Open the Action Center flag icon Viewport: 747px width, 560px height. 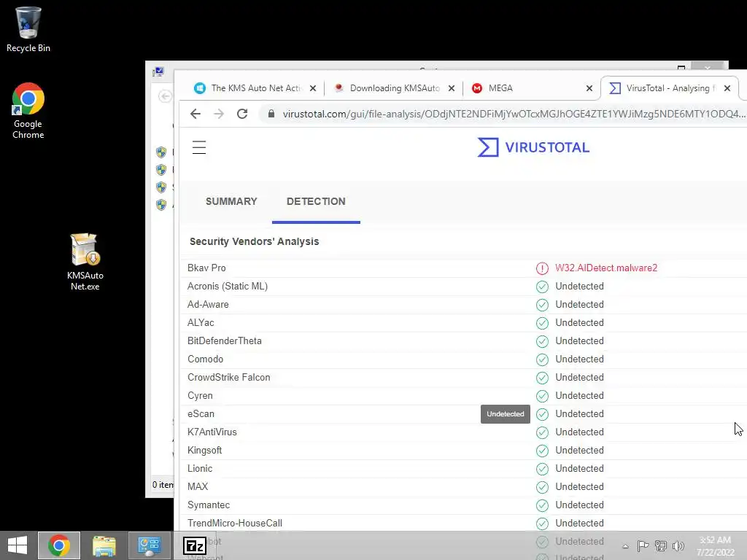pyautogui.click(x=643, y=545)
